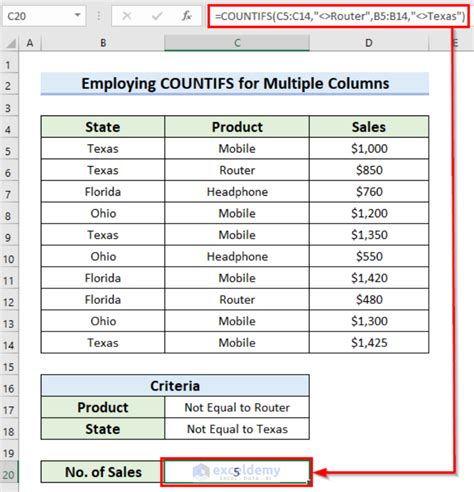Select the 'Router' cell in row 12
The image size is (474, 492).
(237, 299)
